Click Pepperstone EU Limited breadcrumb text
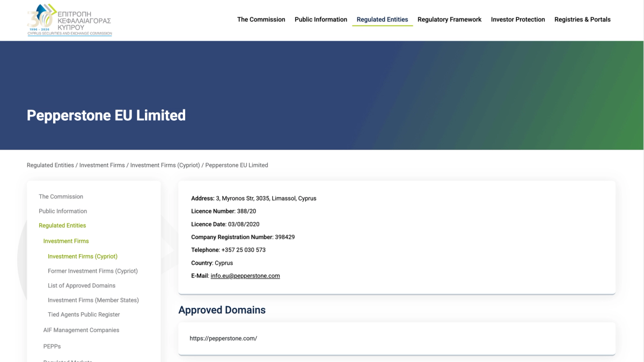 coord(237,165)
